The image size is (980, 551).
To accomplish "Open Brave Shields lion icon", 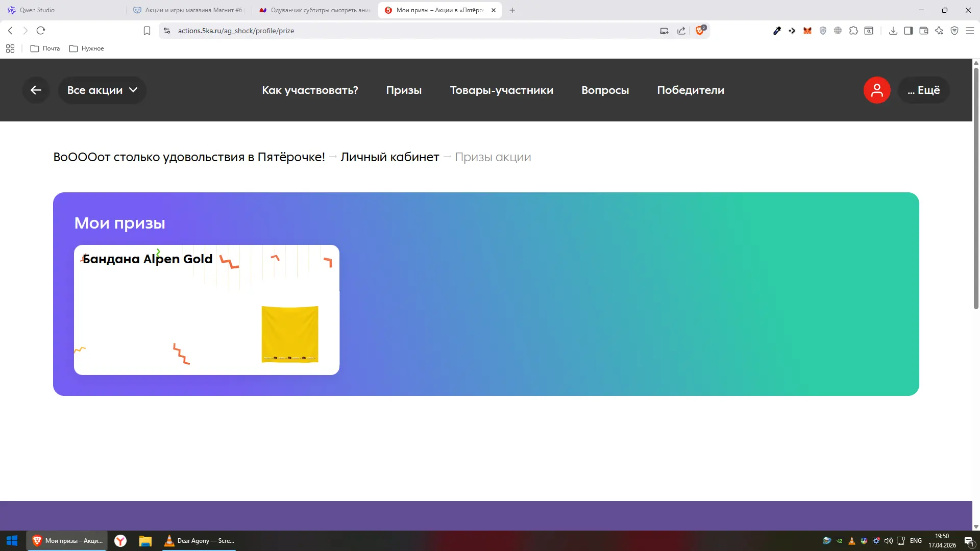I will 700,30.
